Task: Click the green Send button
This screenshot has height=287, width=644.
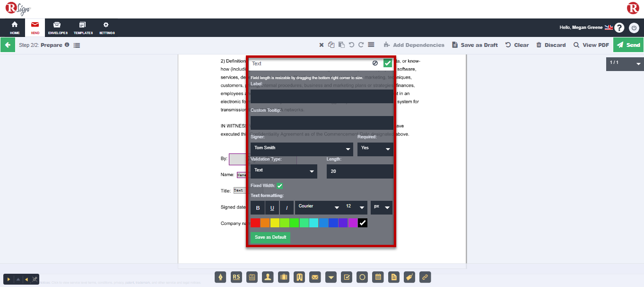Action: point(628,45)
